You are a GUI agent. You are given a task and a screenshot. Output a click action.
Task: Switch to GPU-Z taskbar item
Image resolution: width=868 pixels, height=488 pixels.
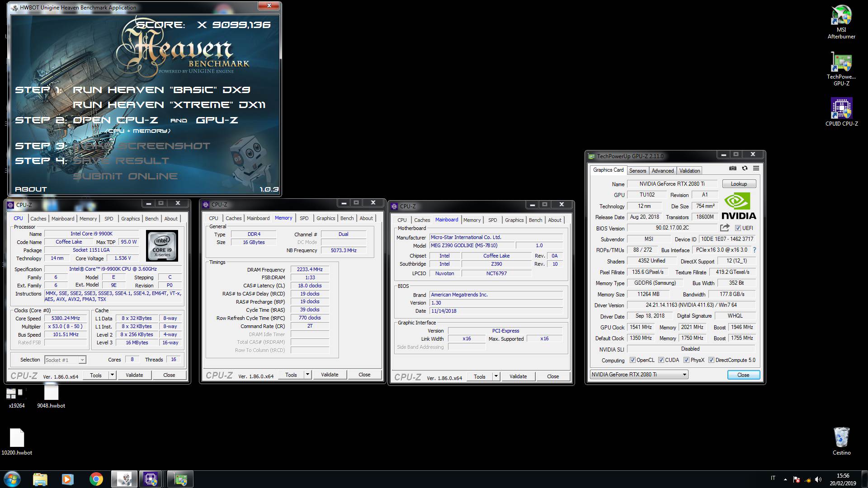coord(180,479)
